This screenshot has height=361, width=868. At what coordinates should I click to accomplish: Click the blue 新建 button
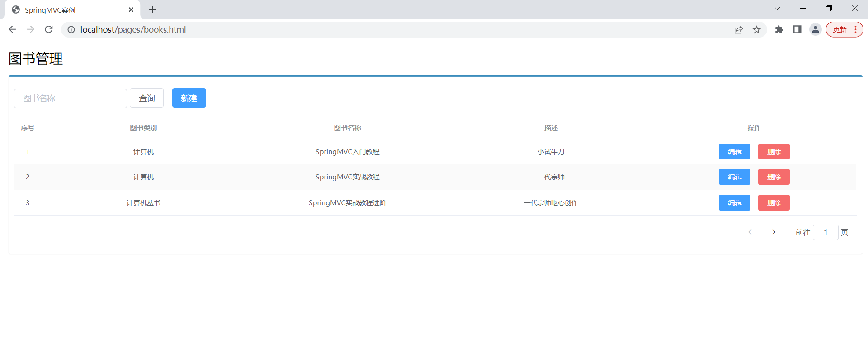pyautogui.click(x=189, y=98)
